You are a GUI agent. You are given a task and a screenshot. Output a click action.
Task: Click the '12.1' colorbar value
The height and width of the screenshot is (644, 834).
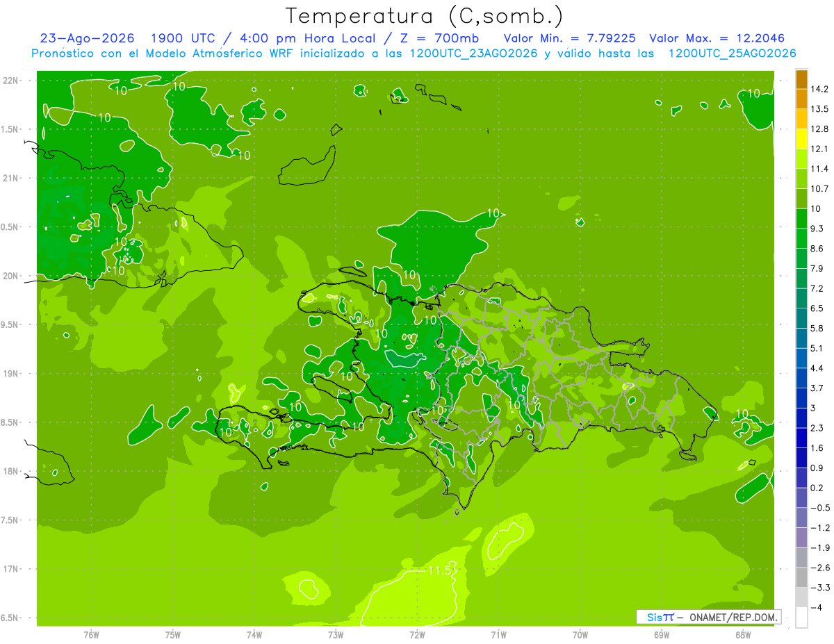click(819, 149)
